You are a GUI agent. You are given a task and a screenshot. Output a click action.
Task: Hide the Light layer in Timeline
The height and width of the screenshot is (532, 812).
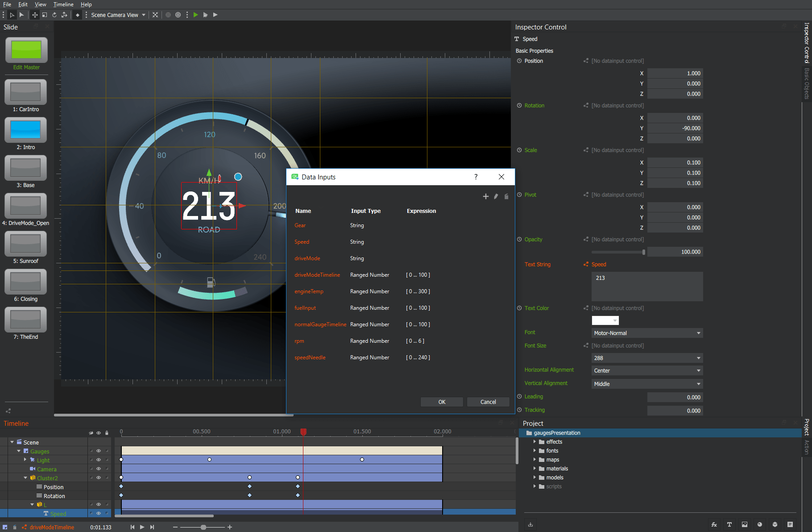pos(99,460)
